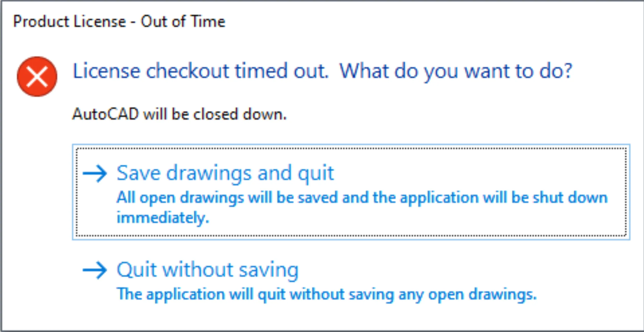Click 'The application will quit without saving' description

pyautogui.click(x=326, y=294)
